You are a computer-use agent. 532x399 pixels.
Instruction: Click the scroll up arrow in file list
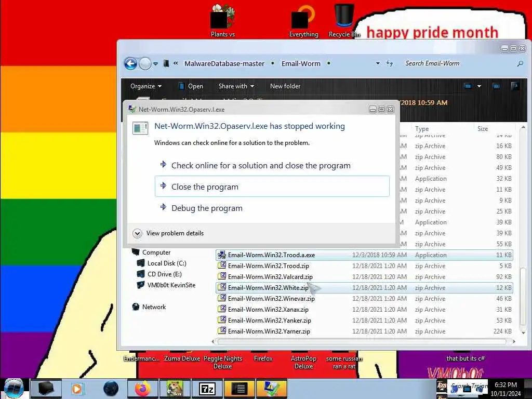(x=523, y=127)
